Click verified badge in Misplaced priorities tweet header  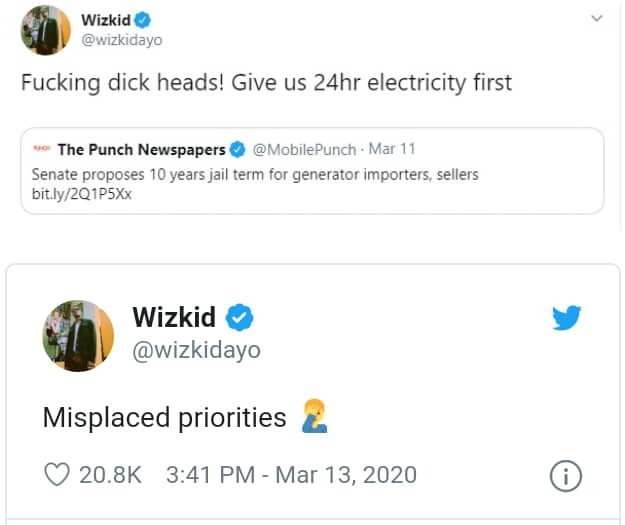(239, 318)
